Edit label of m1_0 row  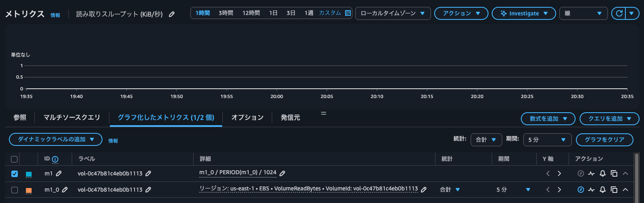(x=148, y=190)
